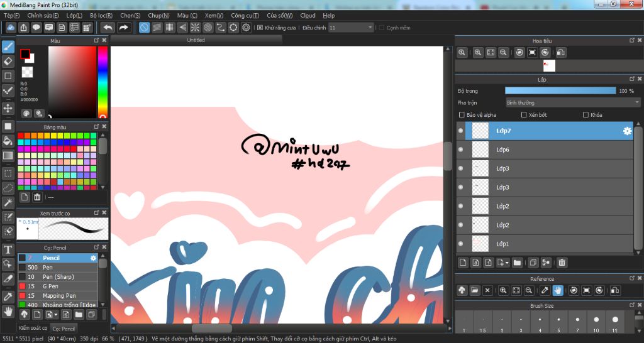Select the Pen (Sharp) brush
Screen dimensions: 644x343
coord(57,276)
